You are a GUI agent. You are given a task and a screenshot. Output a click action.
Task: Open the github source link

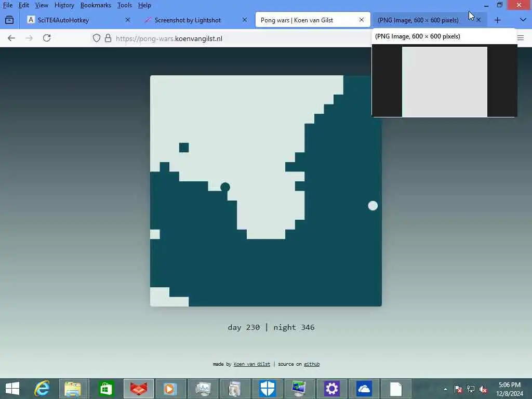[312, 364]
